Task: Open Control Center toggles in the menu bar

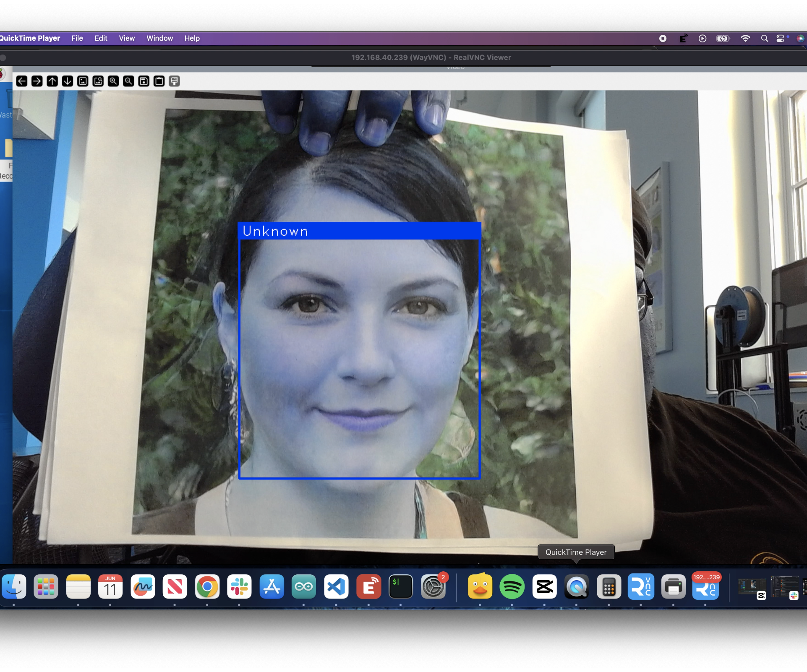Action: pyautogui.click(x=781, y=38)
